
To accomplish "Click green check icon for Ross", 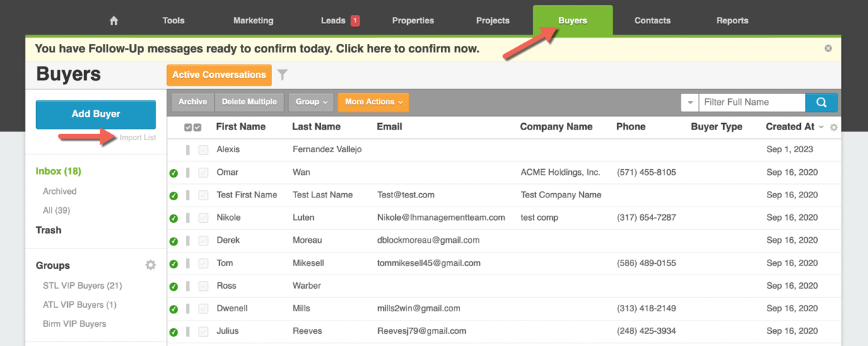I will (174, 286).
